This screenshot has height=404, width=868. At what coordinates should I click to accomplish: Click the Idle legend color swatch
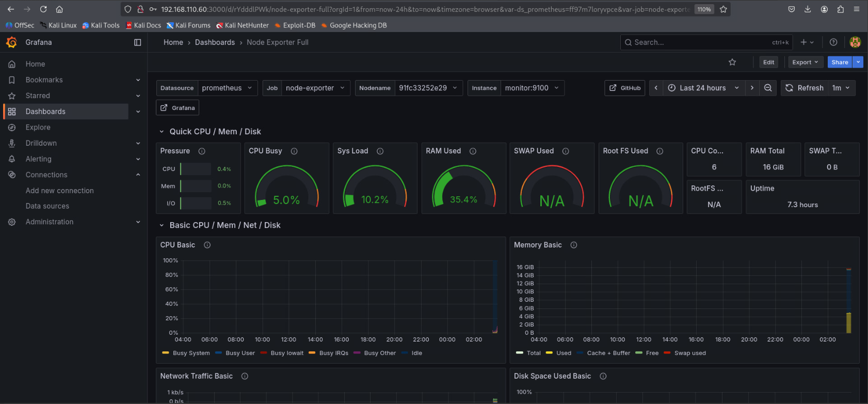pyautogui.click(x=404, y=353)
